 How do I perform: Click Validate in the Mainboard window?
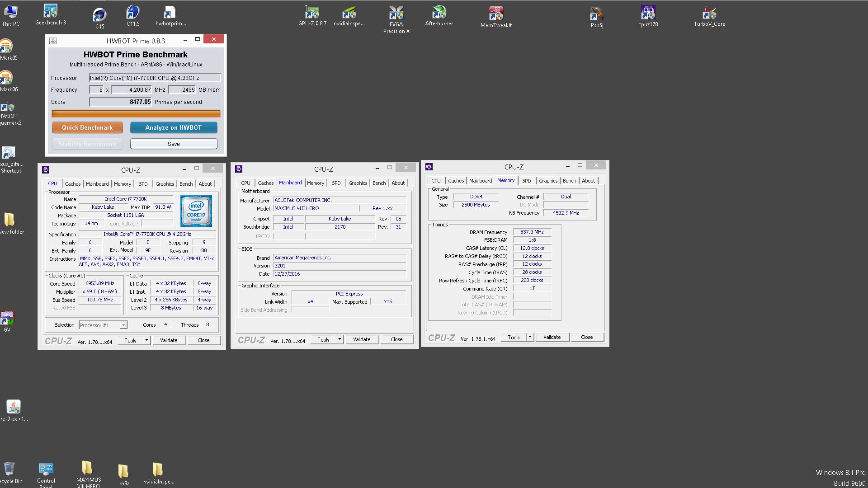[x=362, y=339]
